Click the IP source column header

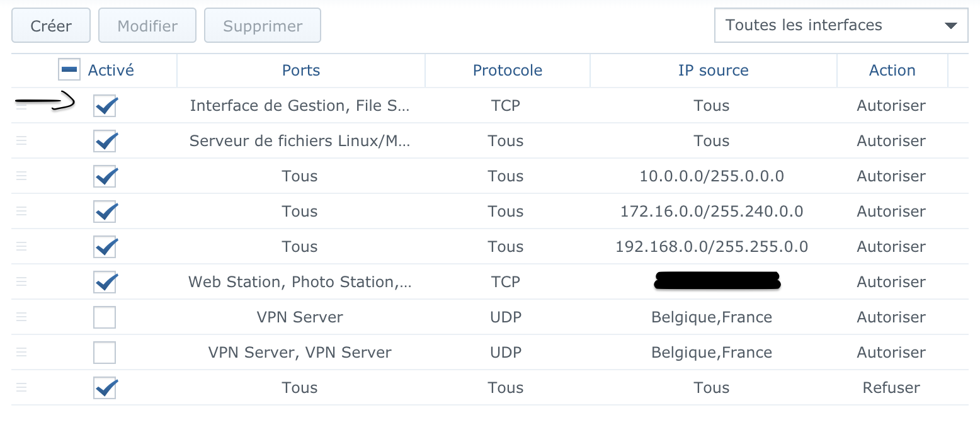click(713, 71)
